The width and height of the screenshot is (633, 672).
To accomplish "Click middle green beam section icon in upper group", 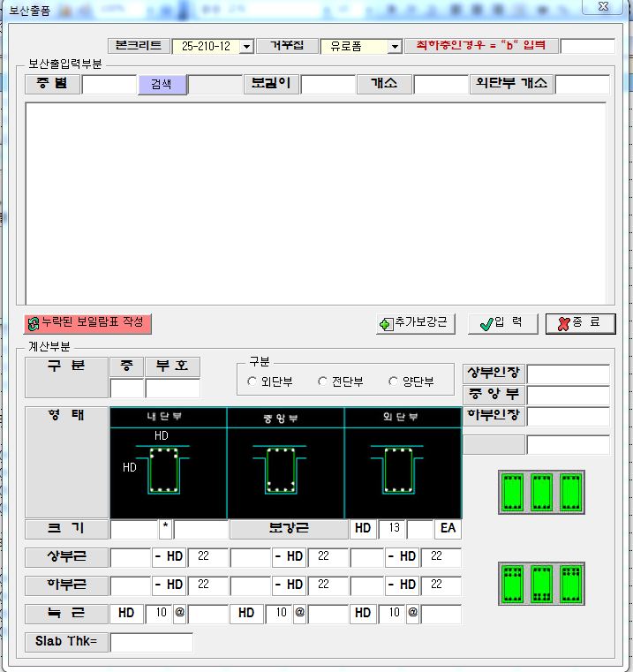I will pyautogui.click(x=542, y=492).
